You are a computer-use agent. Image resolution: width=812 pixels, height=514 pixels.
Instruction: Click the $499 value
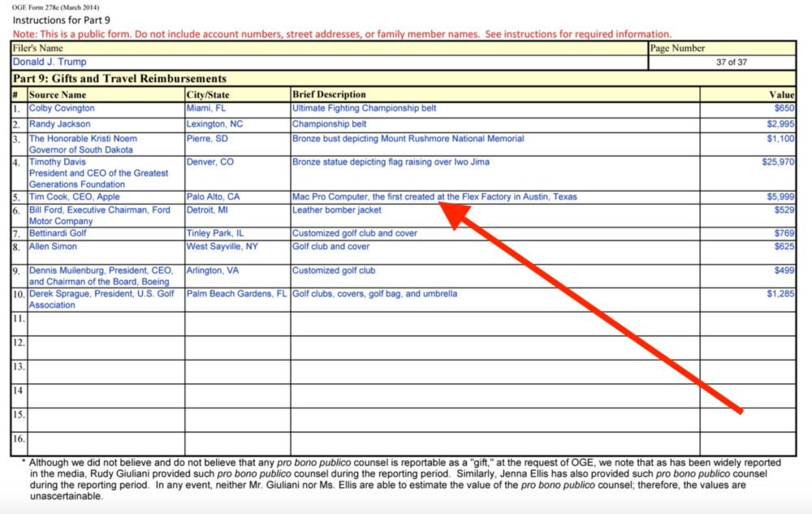pyautogui.click(x=784, y=270)
